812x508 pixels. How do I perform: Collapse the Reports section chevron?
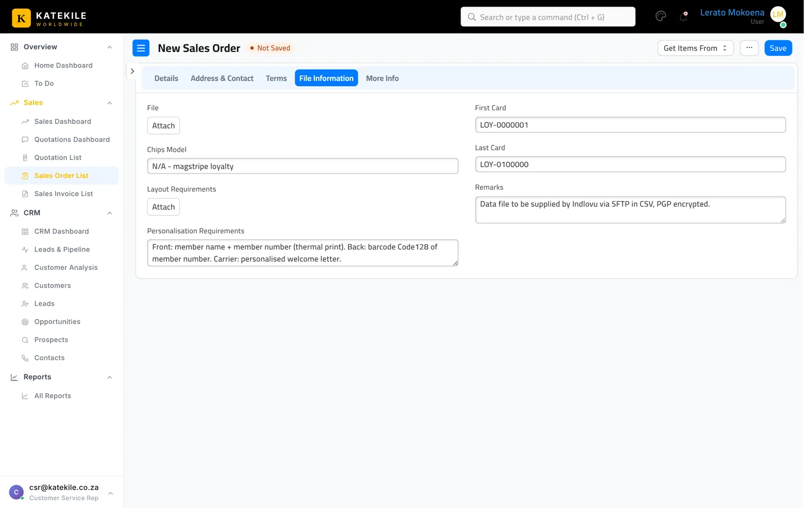point(110,377)
